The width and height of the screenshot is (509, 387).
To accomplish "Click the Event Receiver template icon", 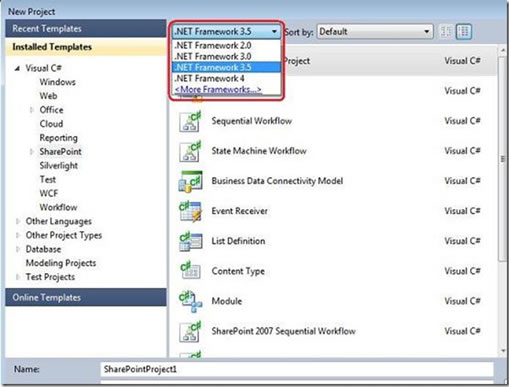I will pyautogui.click(x=190, y=212).
